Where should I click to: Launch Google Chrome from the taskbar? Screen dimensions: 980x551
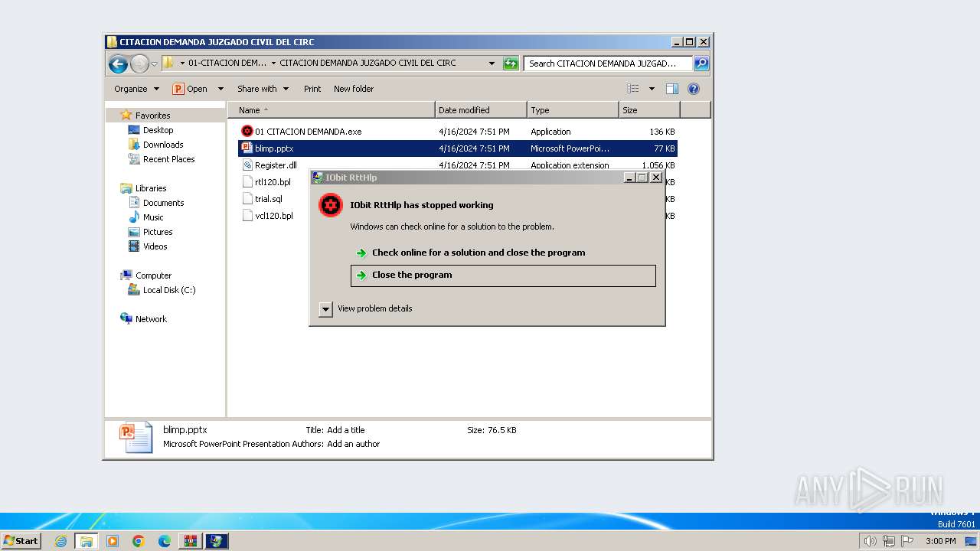tap(139, 541)
